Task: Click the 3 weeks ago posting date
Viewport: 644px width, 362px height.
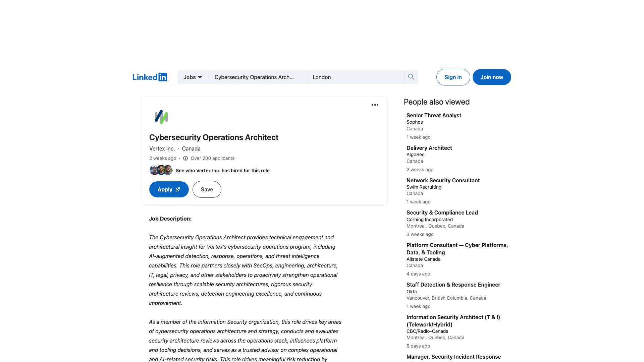Action: (x=420, y=234)
